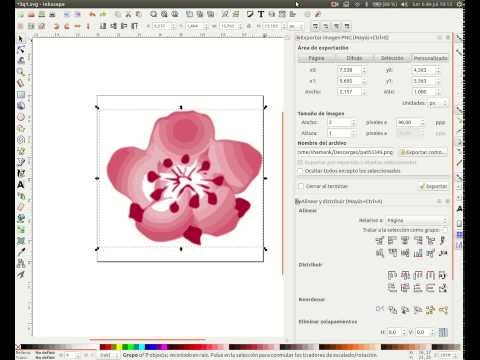Open the Unidades dropdown in export panel
This screenshot has width=480, height=360.
pyautogui.click(x=437, y=103)
